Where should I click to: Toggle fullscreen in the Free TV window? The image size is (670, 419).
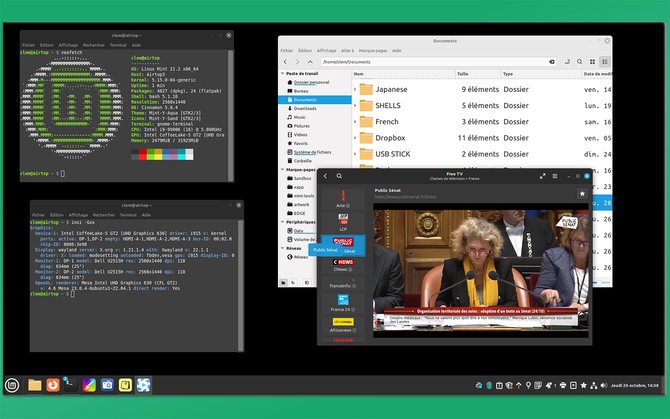click(x=542, y=176)
